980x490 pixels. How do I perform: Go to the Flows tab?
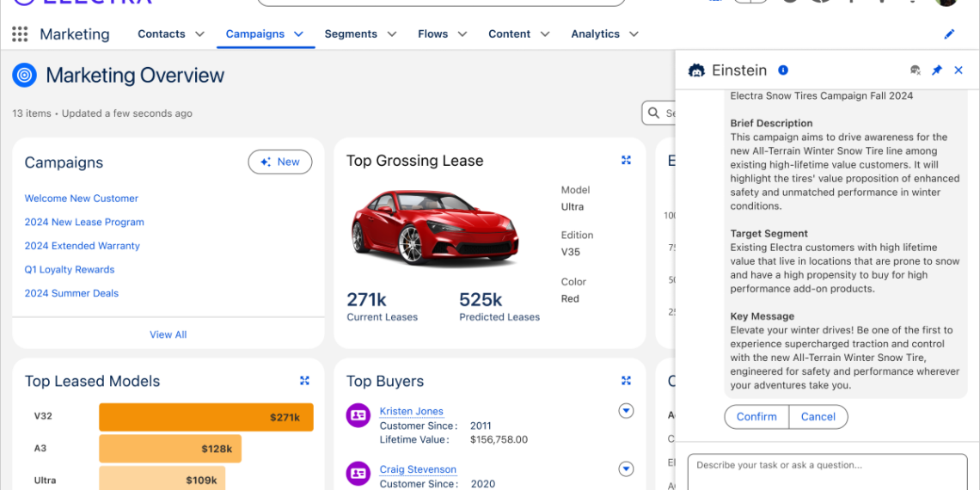(432, 34)
